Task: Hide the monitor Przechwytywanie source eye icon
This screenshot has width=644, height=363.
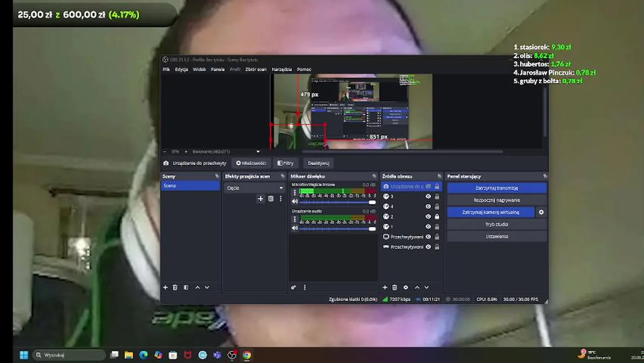Action: (x=428, y=237)
